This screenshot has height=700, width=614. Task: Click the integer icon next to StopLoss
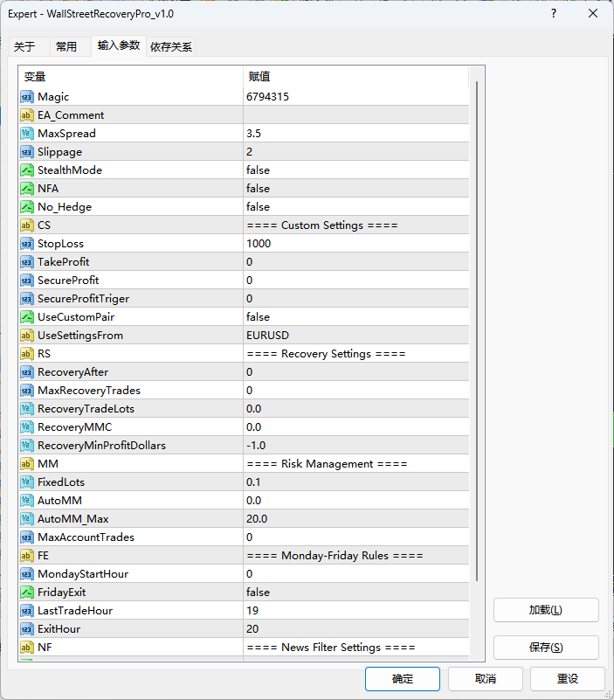26,244
